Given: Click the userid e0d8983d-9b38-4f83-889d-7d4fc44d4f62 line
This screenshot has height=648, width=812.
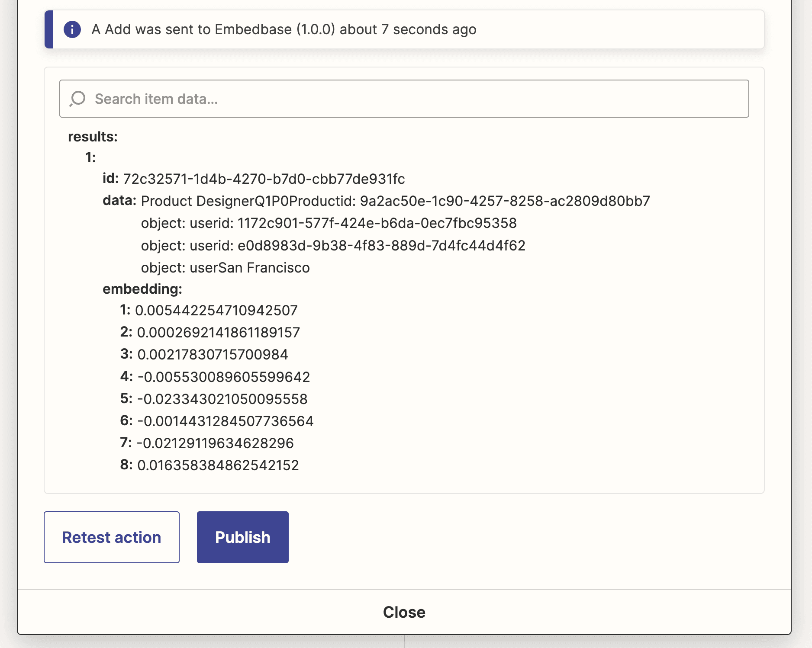Looking at the screenshot, I should click(x=333, y=246).
